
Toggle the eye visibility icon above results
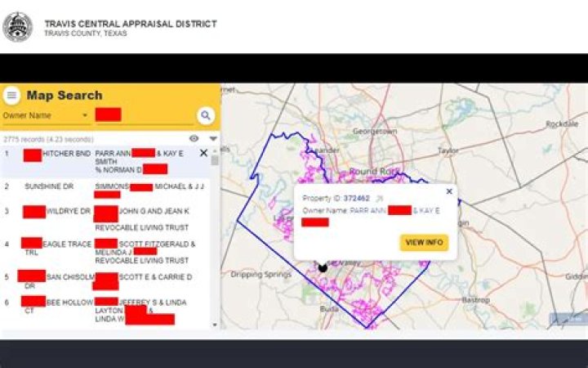(194, 138)
